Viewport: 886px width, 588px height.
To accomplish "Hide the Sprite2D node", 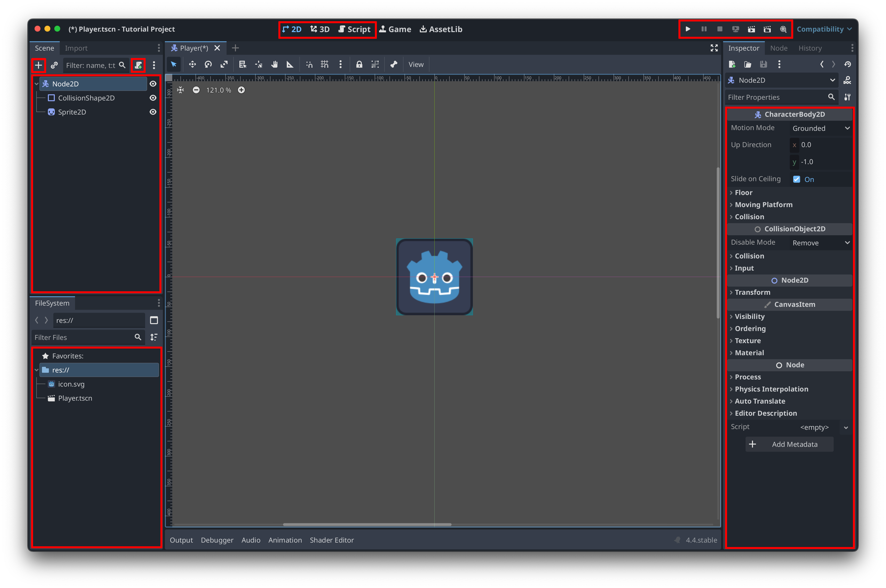I will [153, 112].
